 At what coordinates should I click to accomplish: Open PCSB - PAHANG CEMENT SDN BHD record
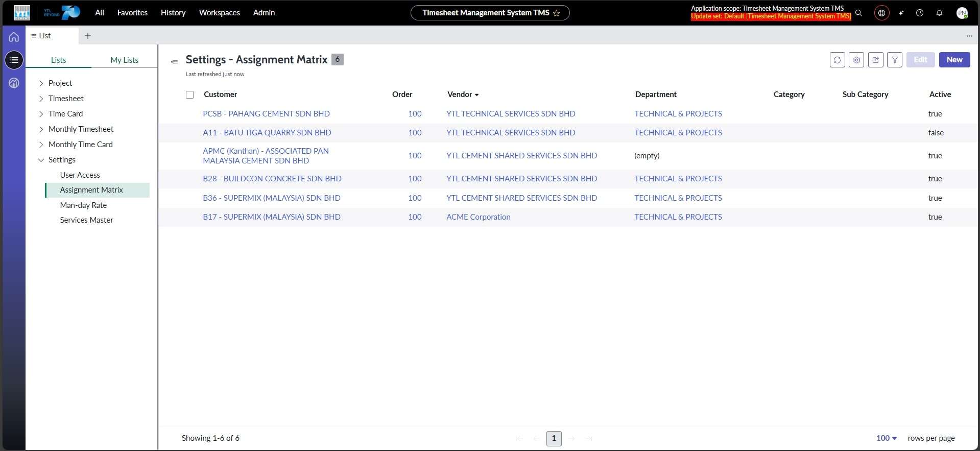pos(266,114)
